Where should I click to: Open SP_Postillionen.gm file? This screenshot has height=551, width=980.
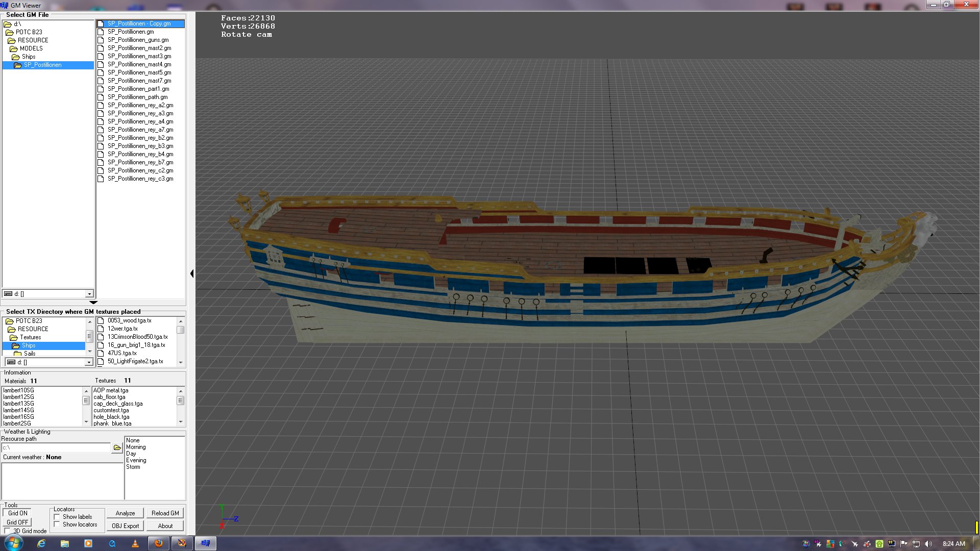click(x=131, y=32)
